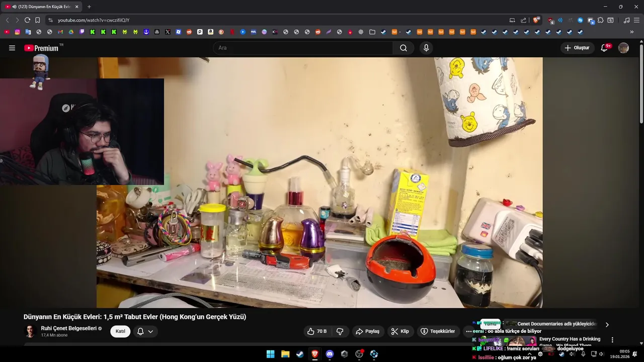Toggle the cast/picture-in-picture icon in address bar
Screen dimensions: 644x362
pyautogui.click(x=512, y=20)
